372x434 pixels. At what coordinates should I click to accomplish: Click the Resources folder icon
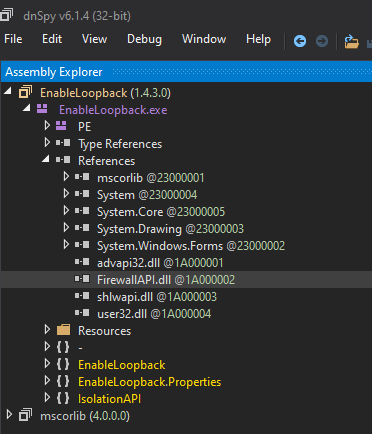click(63, 330)
